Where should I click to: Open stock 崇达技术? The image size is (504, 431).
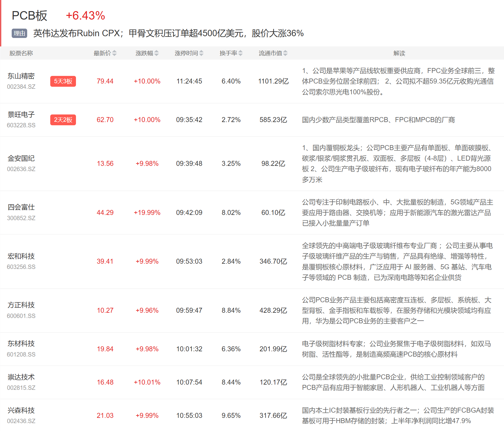click(x=21, y=377)
